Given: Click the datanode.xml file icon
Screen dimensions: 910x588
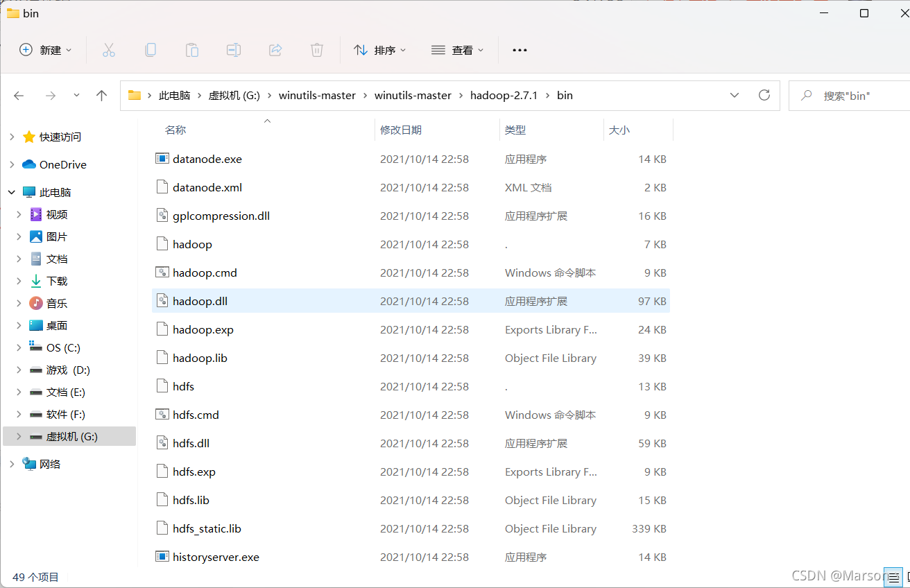Looking at the screenshot, I should (x=162, y=187).
